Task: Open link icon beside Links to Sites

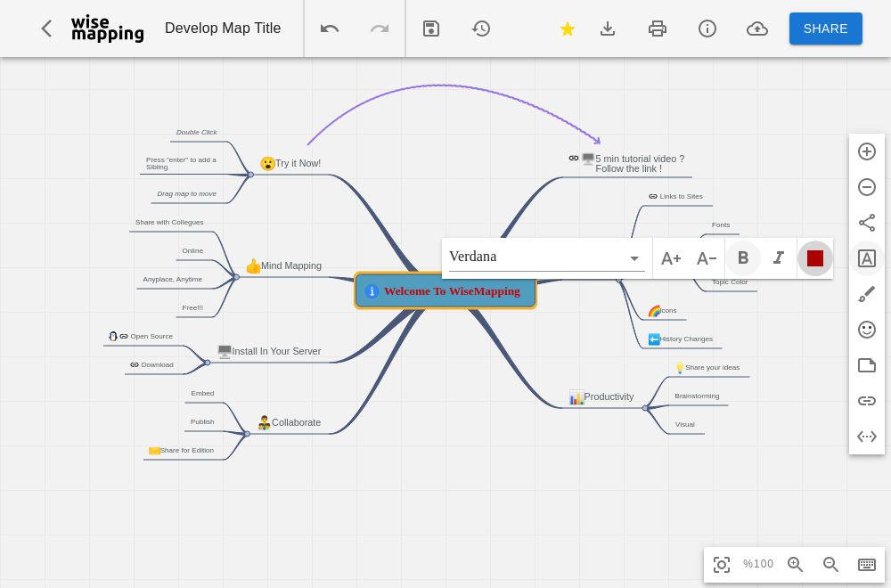Action: (x=653, y=197)
